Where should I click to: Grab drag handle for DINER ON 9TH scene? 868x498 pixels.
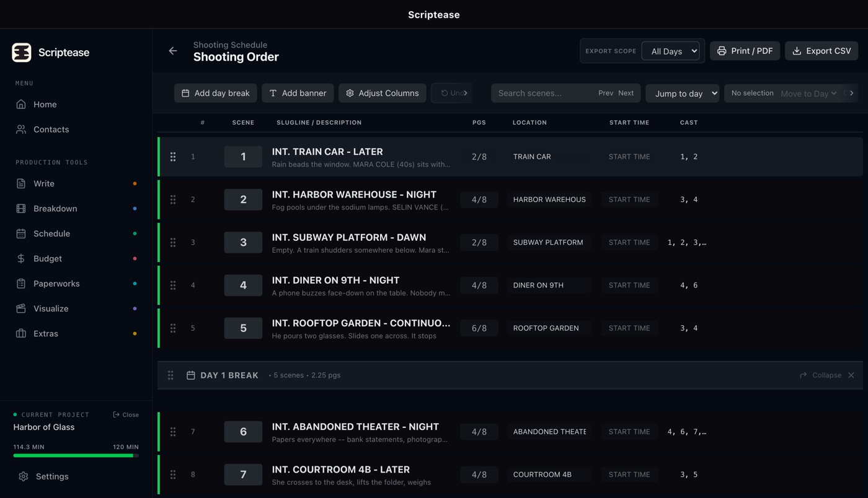coord(173,285)
